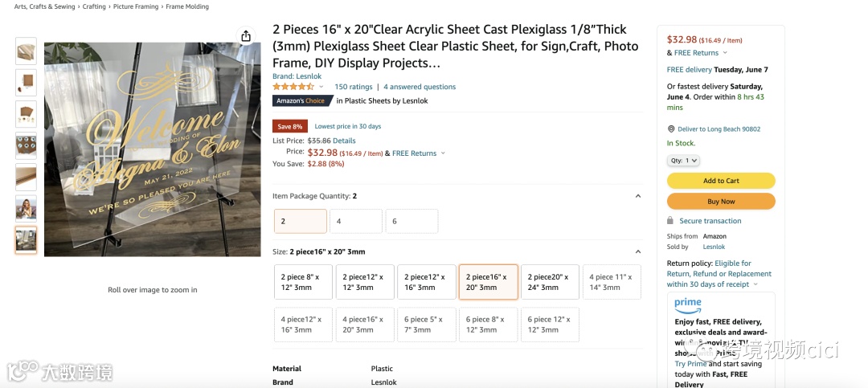The width and height of the screenshot is (868, 388).
Task: Click the share icon above product image
Action: (246, 36)
